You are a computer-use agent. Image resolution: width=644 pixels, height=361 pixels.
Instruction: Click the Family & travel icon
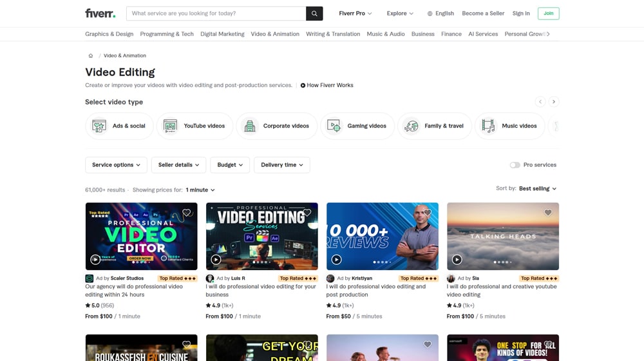[x=411, y=126]
